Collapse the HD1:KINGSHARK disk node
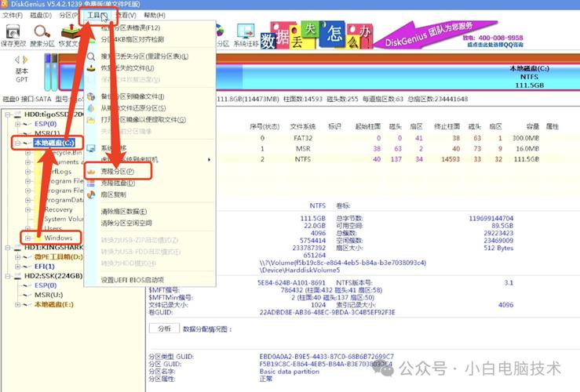This screenshot has width=580, height=392. [x=8, y=247]
